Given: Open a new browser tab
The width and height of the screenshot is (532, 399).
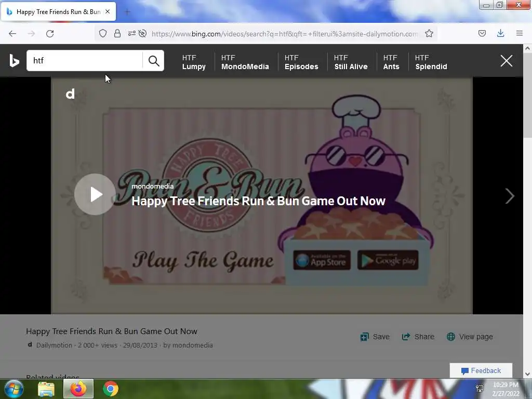Looking at the screenshot, I should [x=127, y=12].
